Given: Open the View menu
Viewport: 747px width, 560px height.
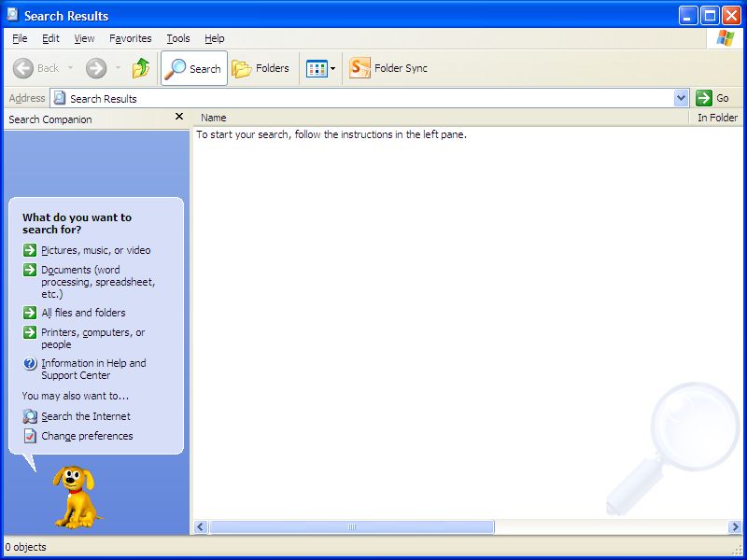Looking at the screenshot, I should tap(84, 38).
